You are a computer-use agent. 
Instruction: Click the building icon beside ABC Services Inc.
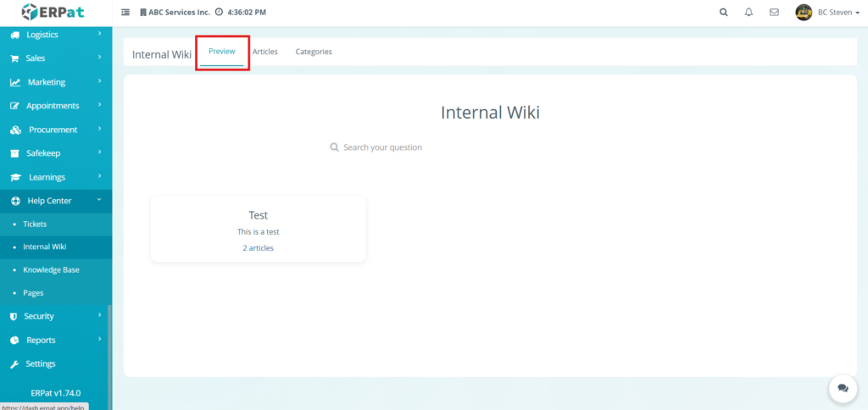coord(143,12)
